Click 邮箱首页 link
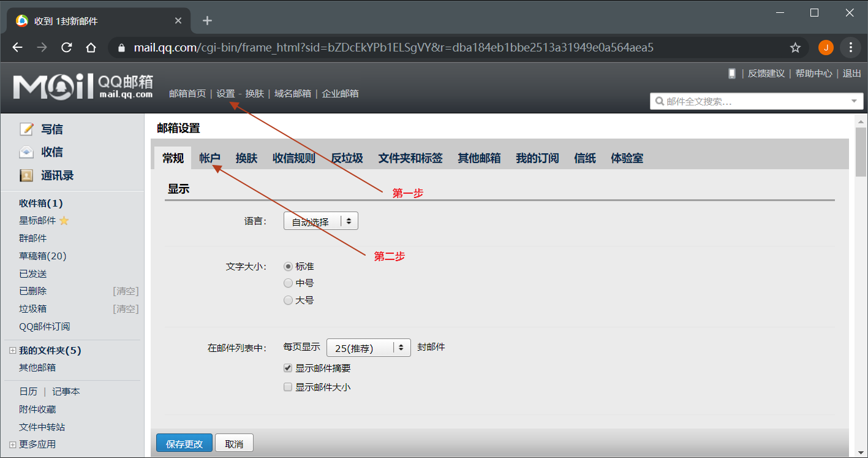The height and width of the screenshot is (458, 868). pyautogui.click(x=187, y=94)
